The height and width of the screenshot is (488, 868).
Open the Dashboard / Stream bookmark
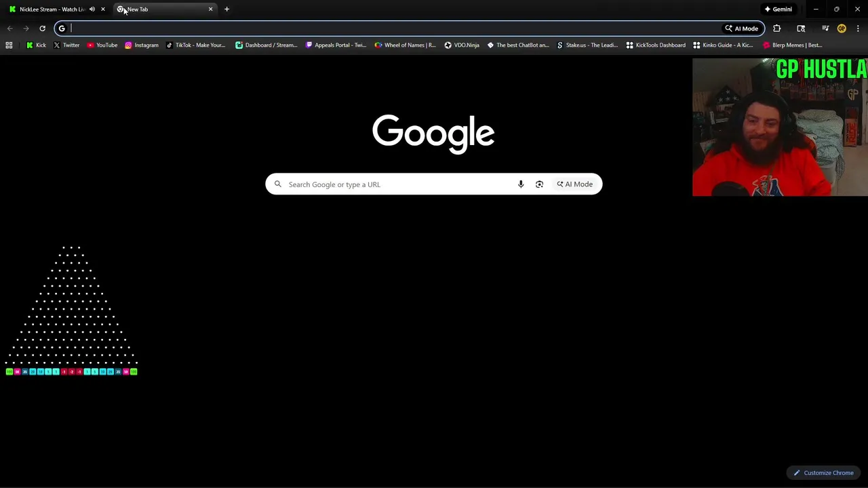tap(267, 45)
